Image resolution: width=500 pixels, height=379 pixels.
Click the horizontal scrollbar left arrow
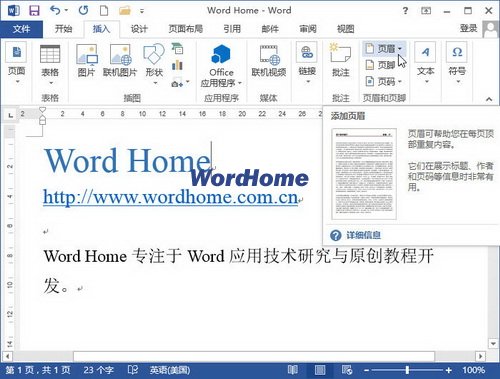click(x=7, y=356)
